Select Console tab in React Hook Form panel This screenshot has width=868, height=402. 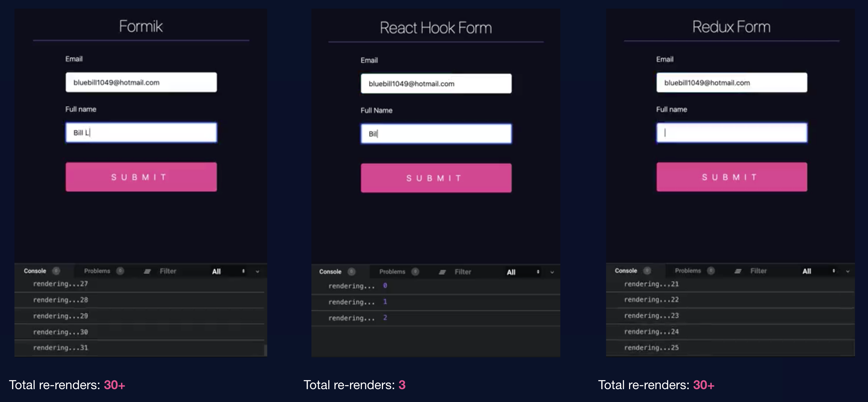330,271
